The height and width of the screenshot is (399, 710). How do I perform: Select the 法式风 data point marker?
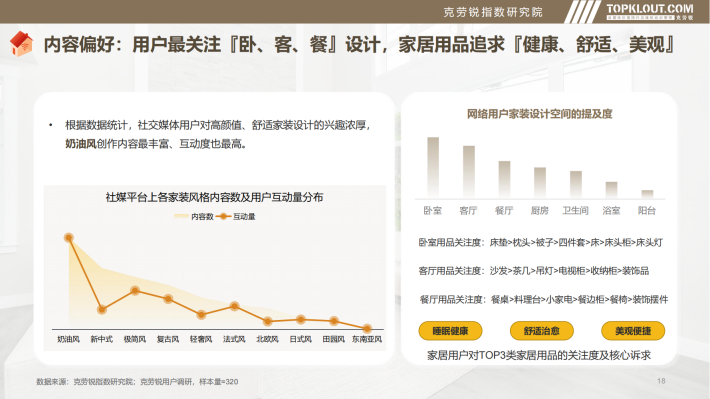[x=235, y=306]
